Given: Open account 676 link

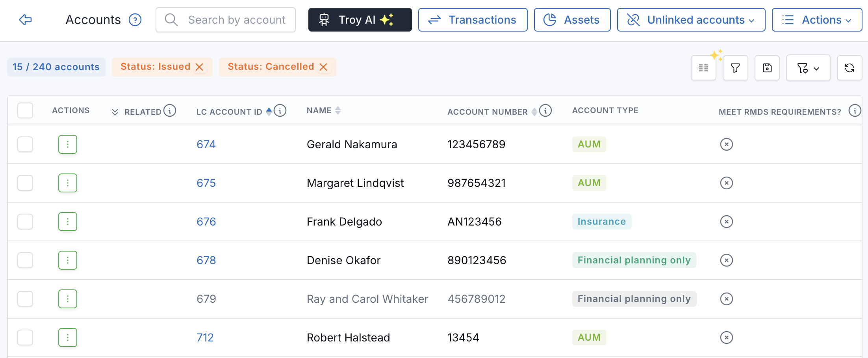Looking at the screenshot, I should pyautogui.click(x=206, y=222).
